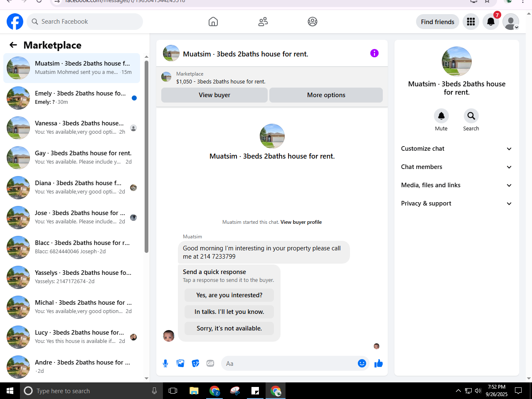532x399 pixels.
Task: Open Diana's conversation
Action: (x=71, y=188)
